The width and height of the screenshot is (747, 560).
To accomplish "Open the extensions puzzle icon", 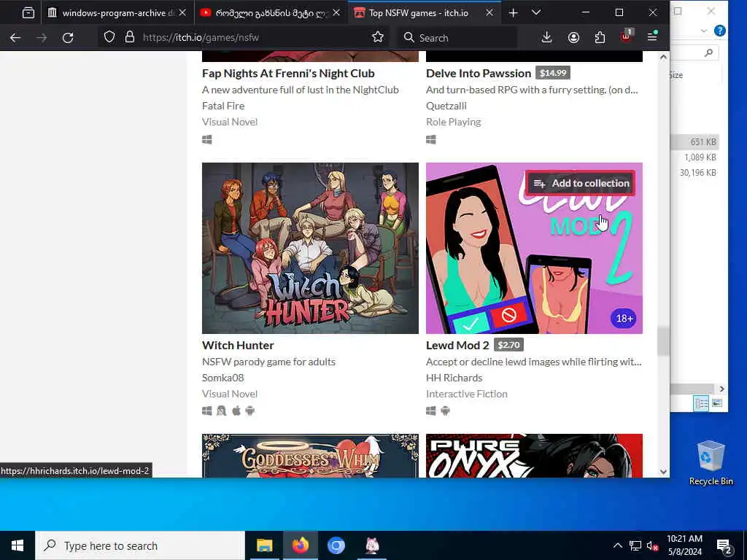I will (600, 37).
